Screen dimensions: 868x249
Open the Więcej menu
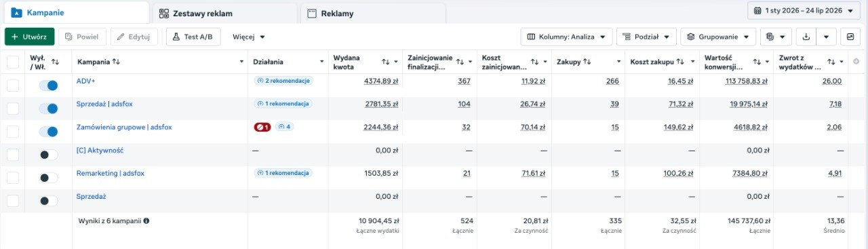[x=249, y=37]
